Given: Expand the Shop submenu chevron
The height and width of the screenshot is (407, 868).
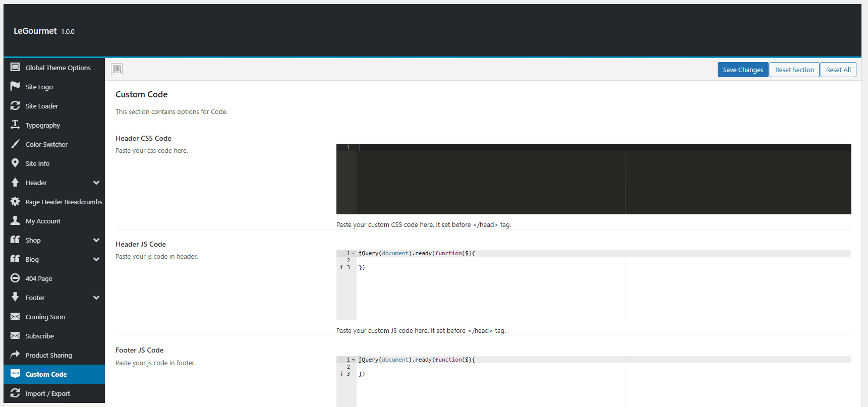Looking at the screenshot, I should tap(96, 240).
